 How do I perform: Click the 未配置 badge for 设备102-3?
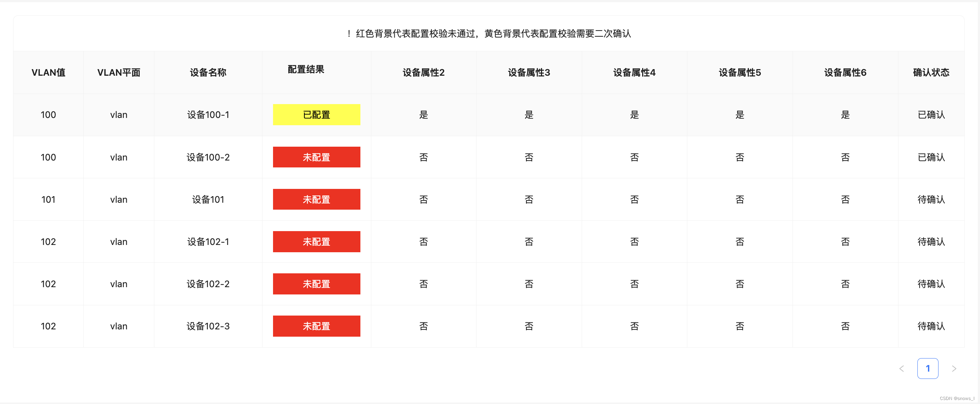tap(316, 326)
